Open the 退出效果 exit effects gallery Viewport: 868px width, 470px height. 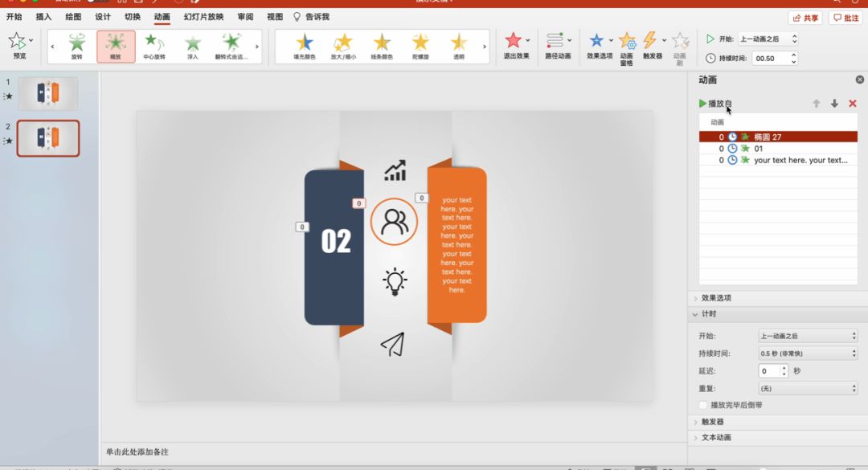point(517,46)
